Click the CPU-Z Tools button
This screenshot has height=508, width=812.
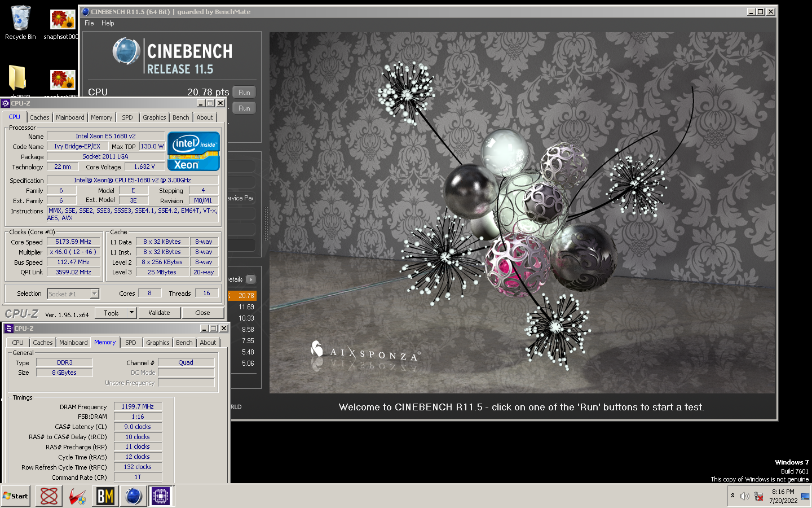click(x=111, y=313)
